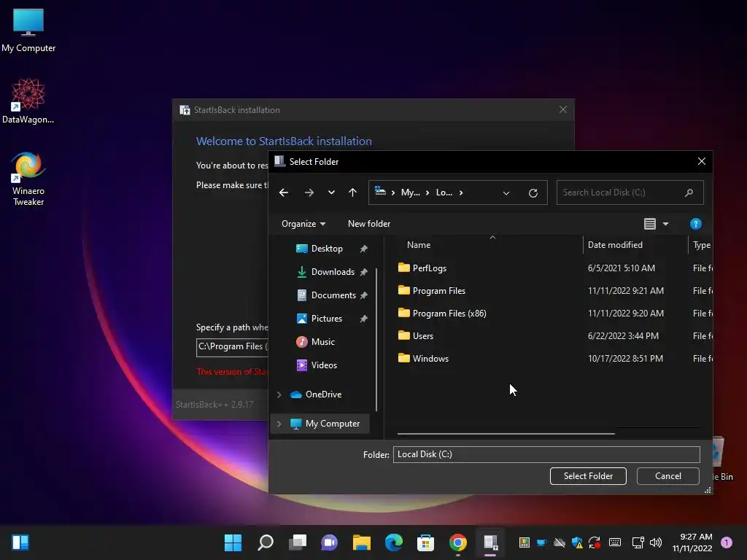747x560 pixels.
Task: Open taskbar Search
Action: coord(266,542)
